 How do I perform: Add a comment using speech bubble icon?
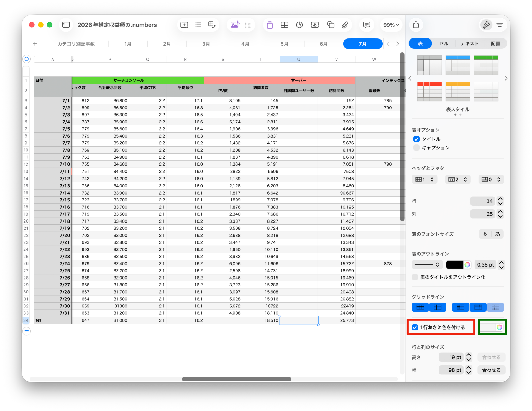pyautogui.click(x=366, y=25)
